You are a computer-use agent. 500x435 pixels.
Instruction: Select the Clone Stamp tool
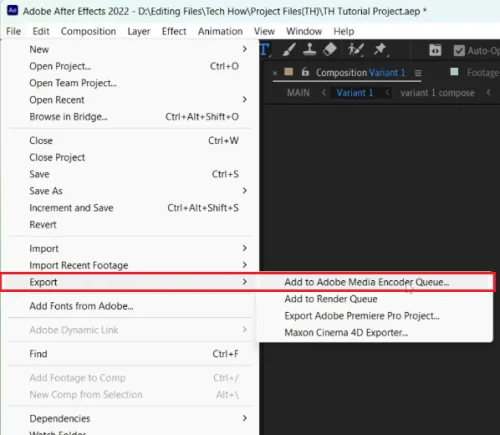(309, 50)
